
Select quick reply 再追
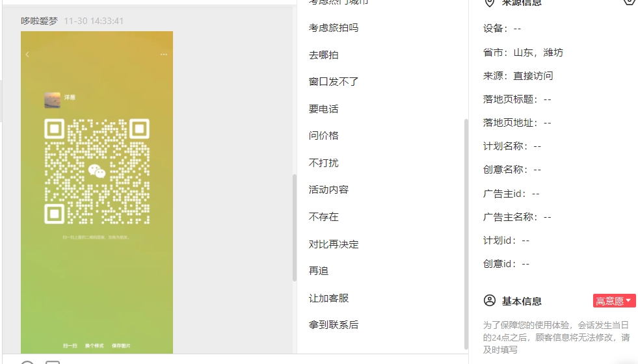click(319, 271)
